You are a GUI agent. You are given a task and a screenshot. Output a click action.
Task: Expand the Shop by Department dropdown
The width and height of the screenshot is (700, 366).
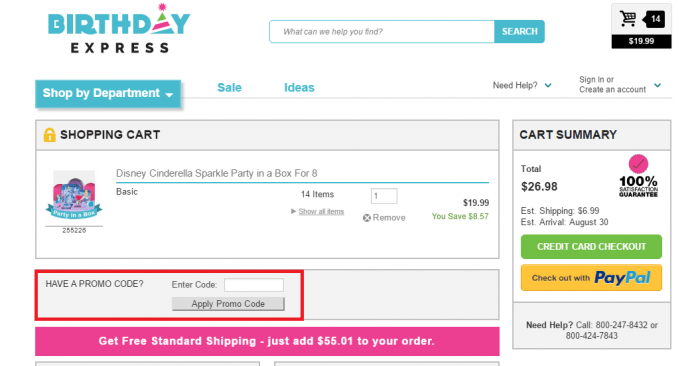pyautogui.click(x=108, y=93)
